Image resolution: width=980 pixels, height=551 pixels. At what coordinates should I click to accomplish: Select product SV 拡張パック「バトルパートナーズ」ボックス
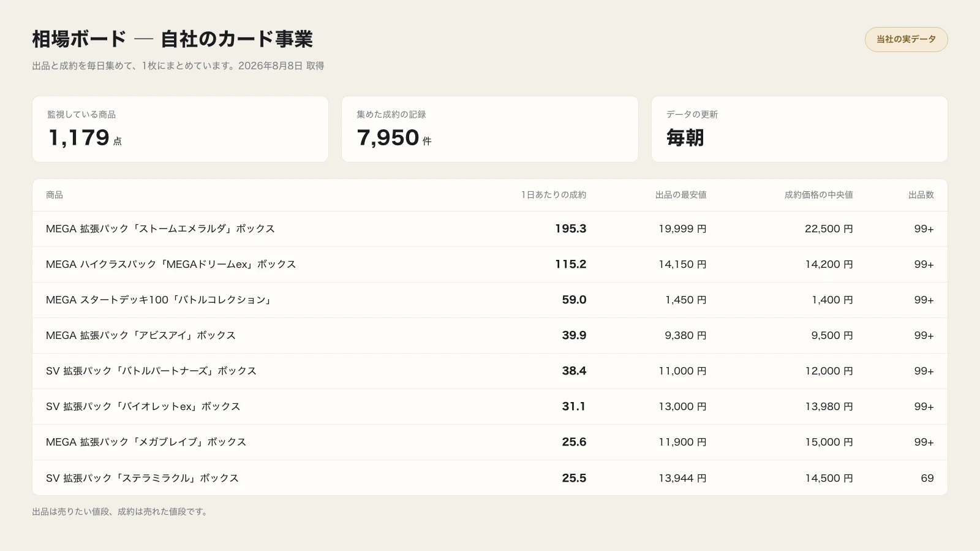click(x=151, y=371)
